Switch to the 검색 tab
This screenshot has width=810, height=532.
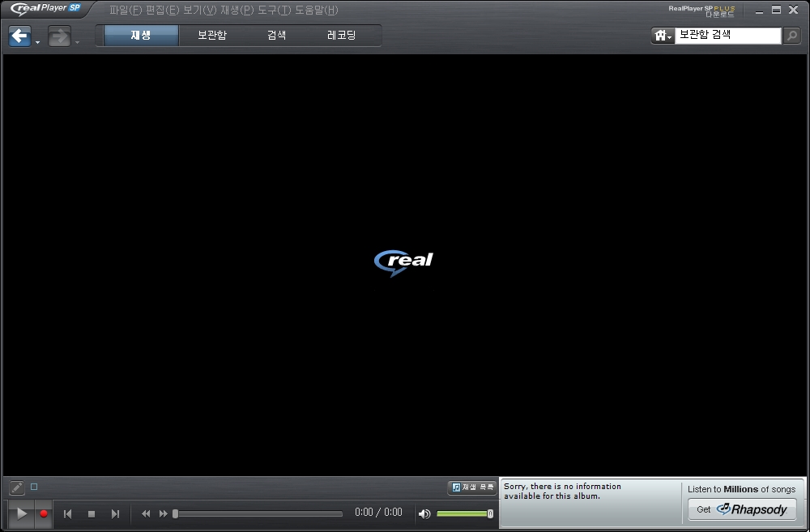(x=276, y=35)
